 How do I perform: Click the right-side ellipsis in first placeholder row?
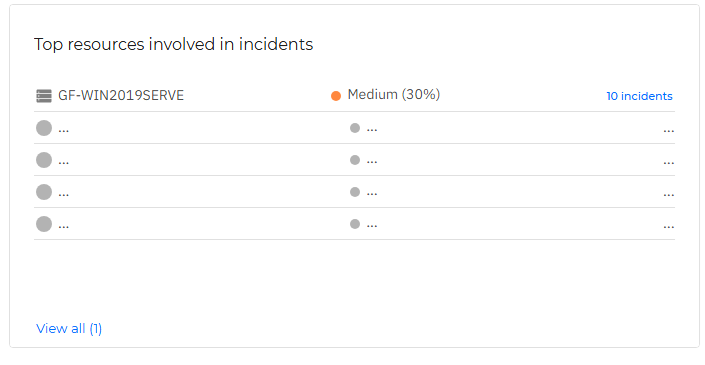tap(669, 131)
